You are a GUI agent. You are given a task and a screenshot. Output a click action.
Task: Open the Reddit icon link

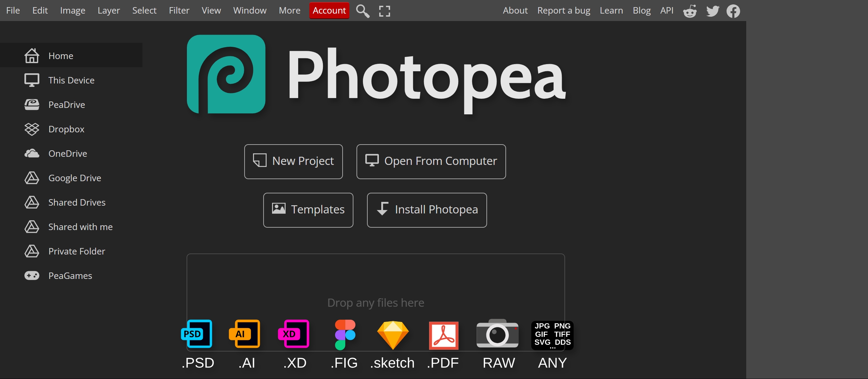(690, 11)
